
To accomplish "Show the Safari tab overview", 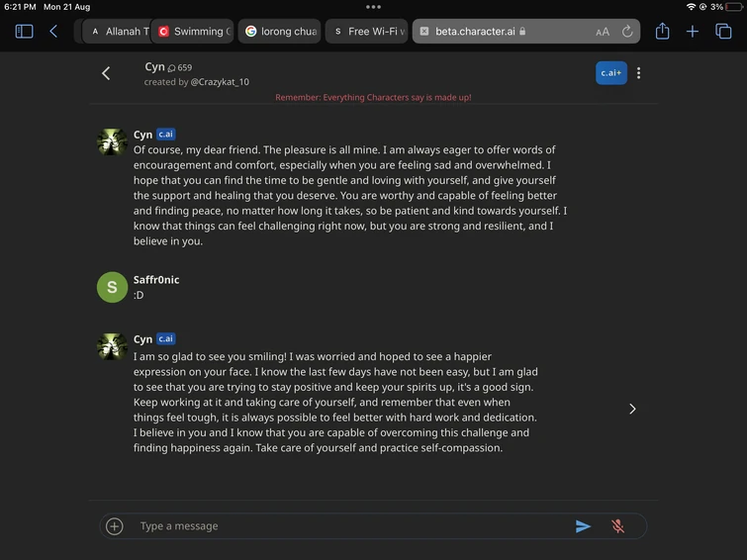I will [723, 32].
